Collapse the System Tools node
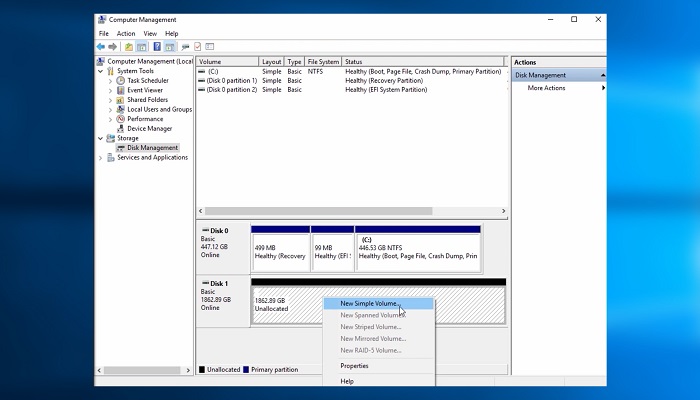 click(x=100, y=71)
